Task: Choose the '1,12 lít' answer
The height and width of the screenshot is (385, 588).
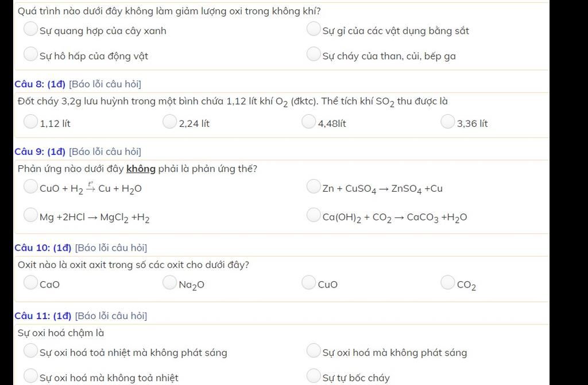Action: coord(31,122)
